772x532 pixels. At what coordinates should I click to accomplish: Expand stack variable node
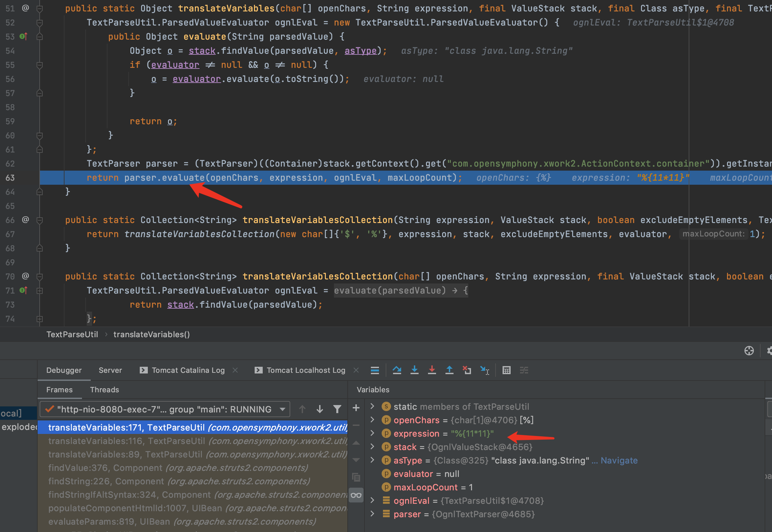[372, 447]
